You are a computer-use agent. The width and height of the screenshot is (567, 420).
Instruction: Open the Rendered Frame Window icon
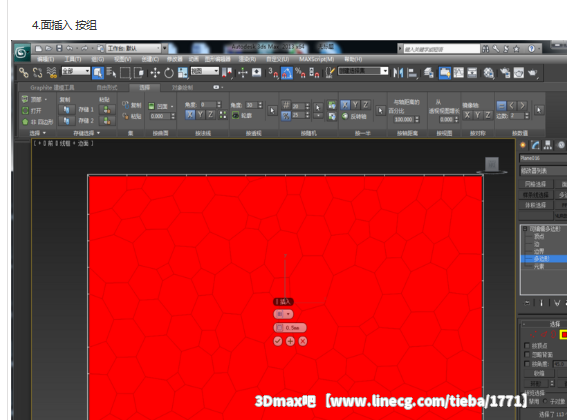[519, 73]
